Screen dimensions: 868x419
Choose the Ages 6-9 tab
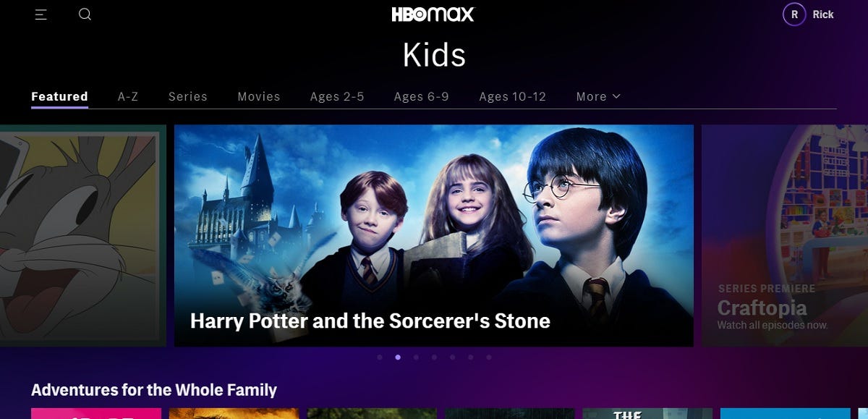click(x=422, y=96)
